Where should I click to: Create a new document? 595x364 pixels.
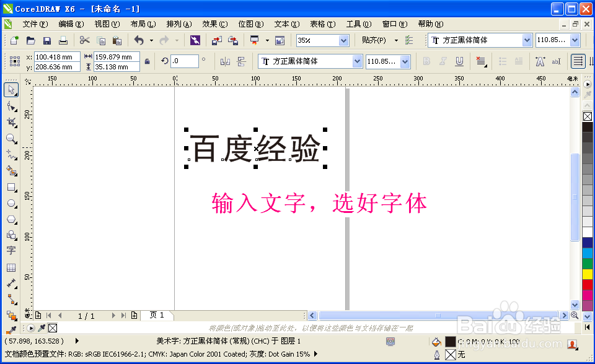[14, 40]
